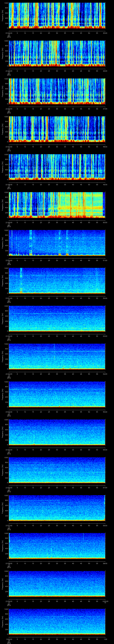Click the '1:00' end time label
This screenshot has width=114, height=644.
[x=105, y=639]
